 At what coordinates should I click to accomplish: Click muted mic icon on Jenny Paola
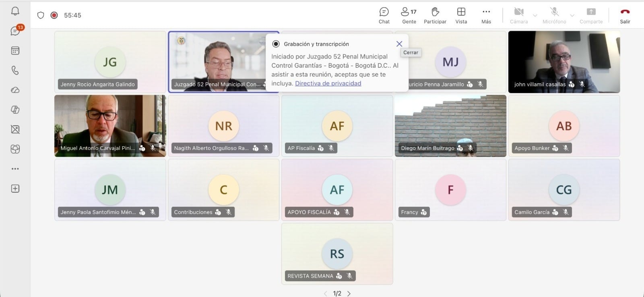153,212
